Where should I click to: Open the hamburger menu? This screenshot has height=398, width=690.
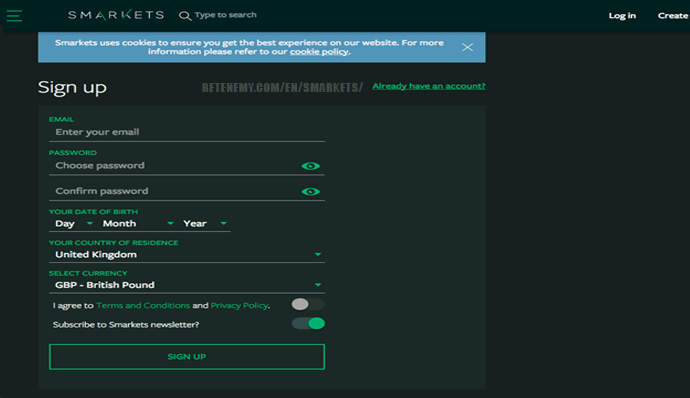(14, 15)
